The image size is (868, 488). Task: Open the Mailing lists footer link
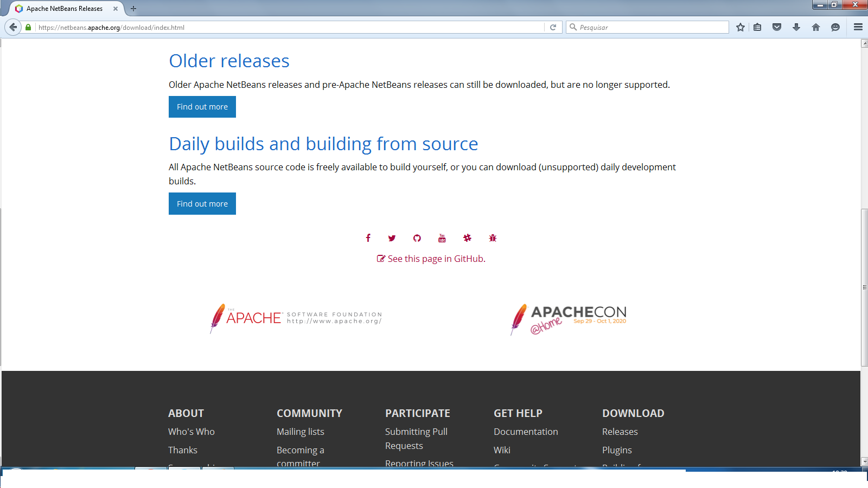point(300,432)
